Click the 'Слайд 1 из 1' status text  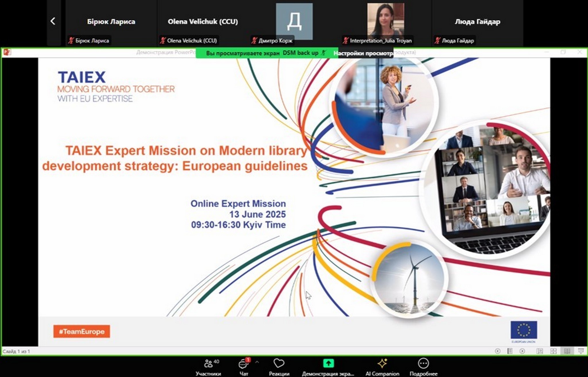pos(16,351)
